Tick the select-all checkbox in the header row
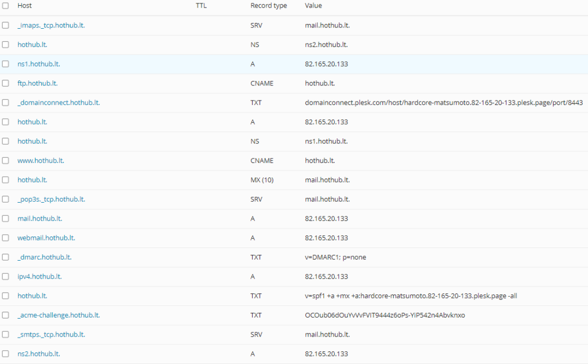The height and width of the screenshot is (364, 588). [x=5, y=6]
